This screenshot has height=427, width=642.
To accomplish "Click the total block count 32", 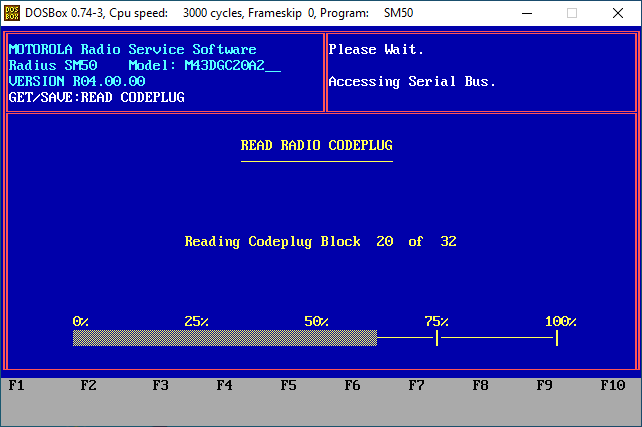I will 448,241.
